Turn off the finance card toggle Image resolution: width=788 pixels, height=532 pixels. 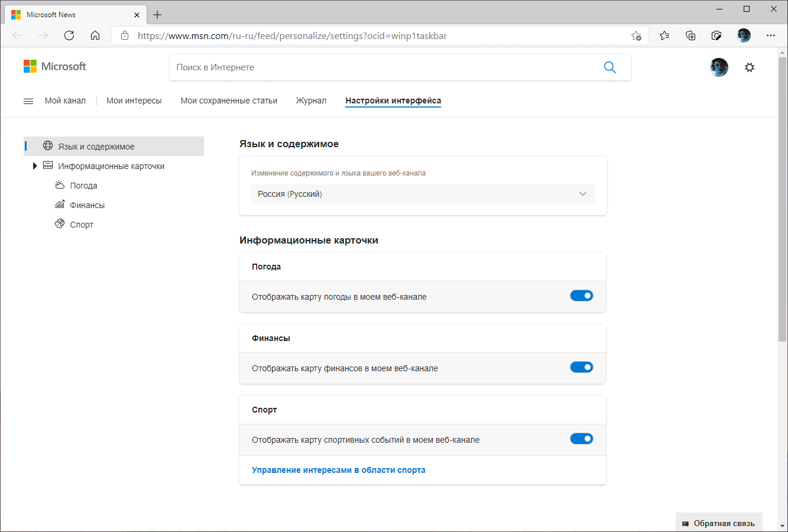(581, 367)
